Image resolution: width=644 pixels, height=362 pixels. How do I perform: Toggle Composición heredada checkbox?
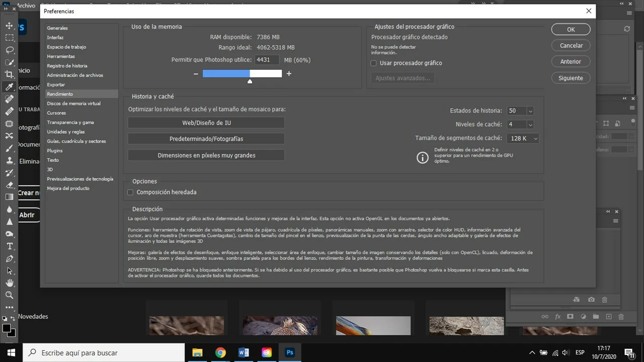click(x=130, y=192)
